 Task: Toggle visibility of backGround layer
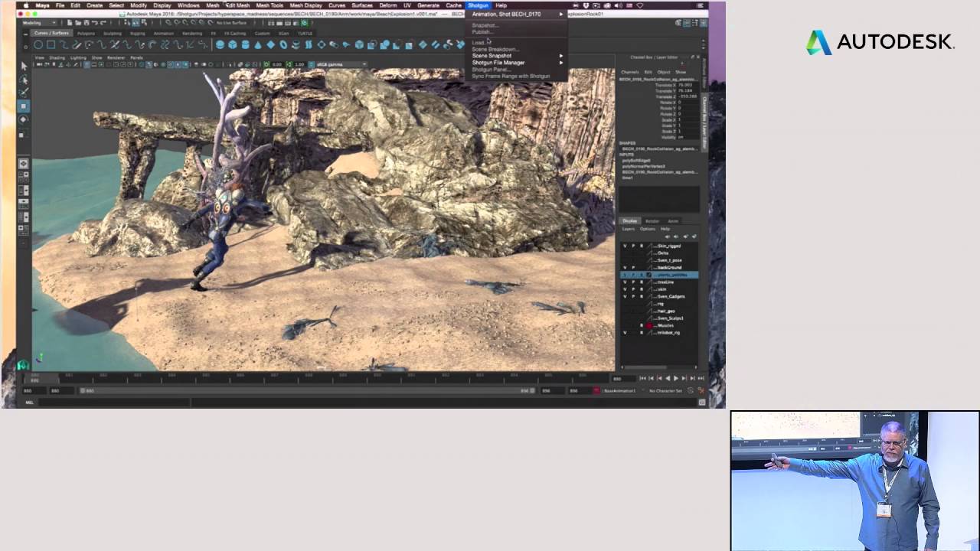pos(625,267)
